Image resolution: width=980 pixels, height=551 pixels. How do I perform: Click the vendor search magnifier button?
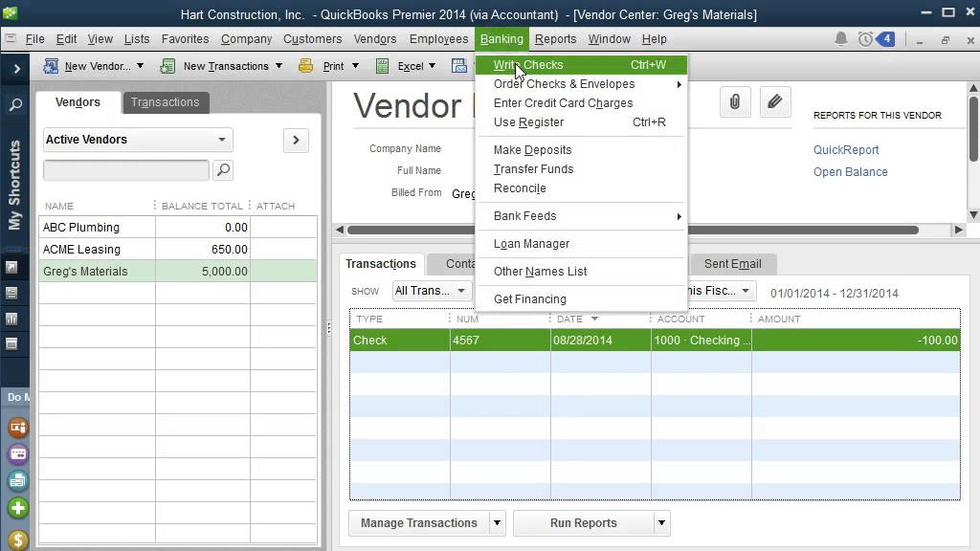223,170
